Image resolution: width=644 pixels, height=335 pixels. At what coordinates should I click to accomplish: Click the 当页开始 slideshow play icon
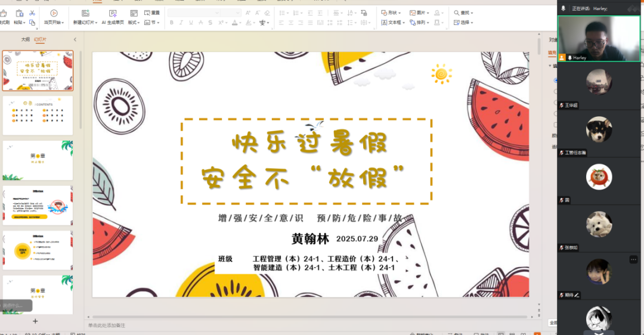pyautogui.click(x=54, y=13)
